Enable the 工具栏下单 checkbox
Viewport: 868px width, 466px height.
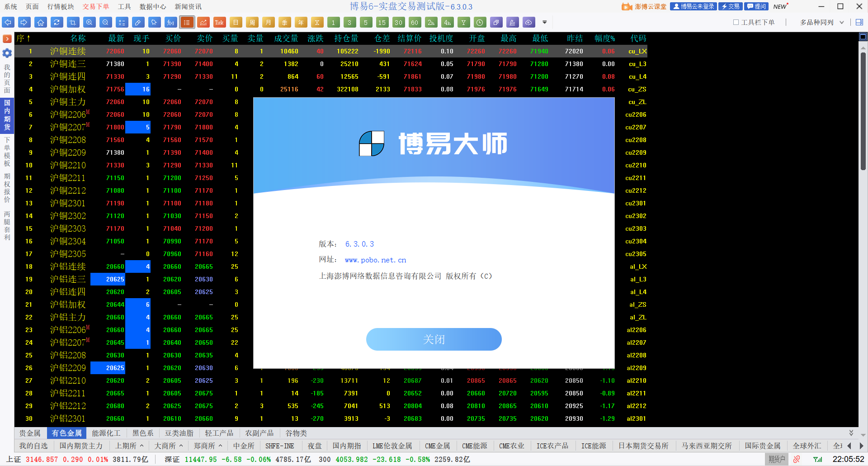click(x=736, y=22)
